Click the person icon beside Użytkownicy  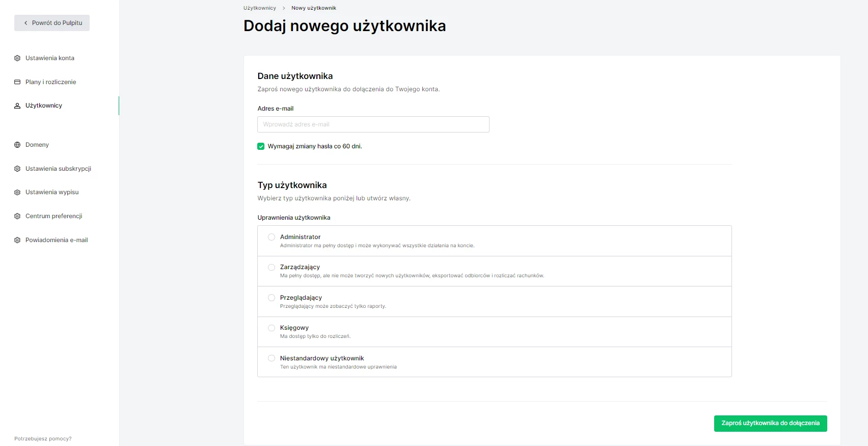click(x=17, y=106)
